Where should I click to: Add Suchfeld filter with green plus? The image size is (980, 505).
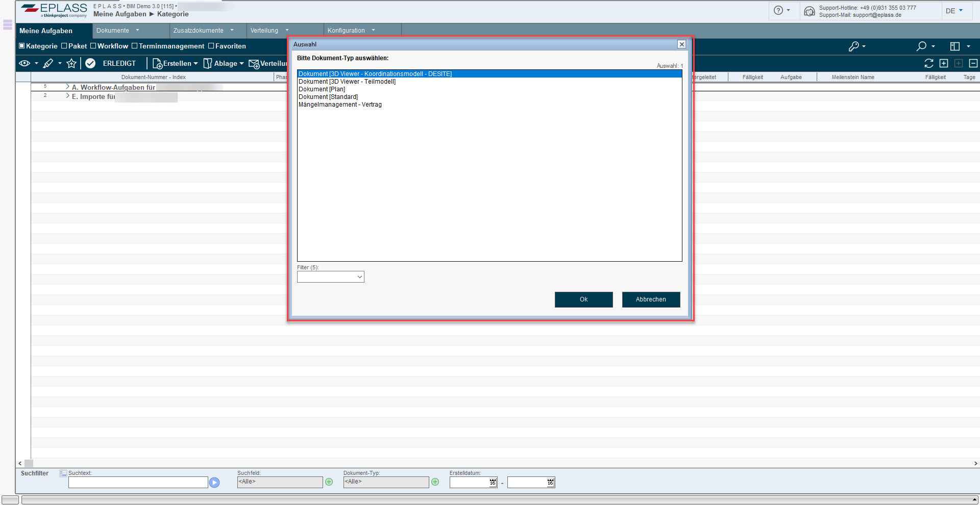(x=329, y=482)
